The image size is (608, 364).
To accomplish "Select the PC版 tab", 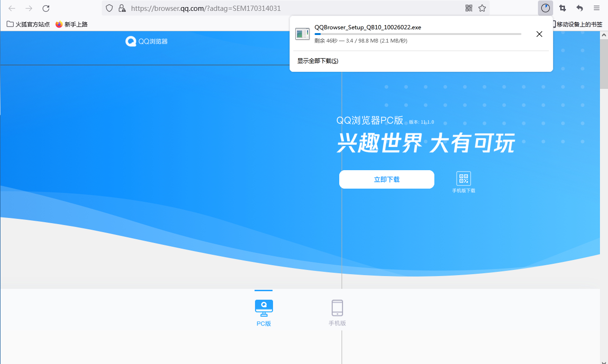I will coord(264,312).
